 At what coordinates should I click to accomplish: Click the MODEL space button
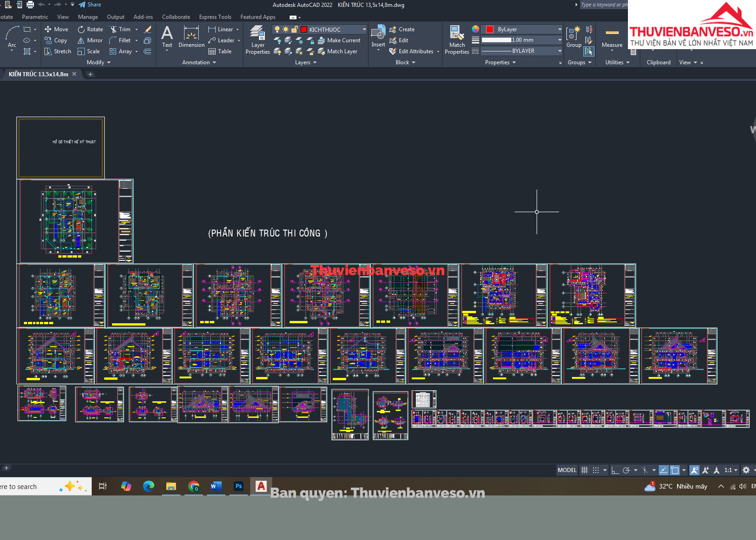[567, 470]
